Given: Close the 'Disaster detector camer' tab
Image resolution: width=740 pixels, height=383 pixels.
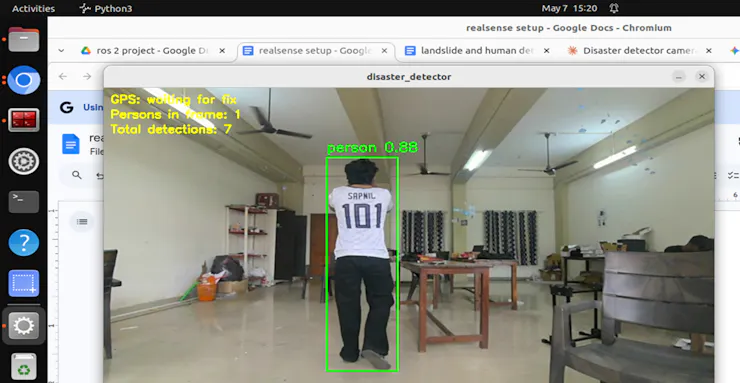Looking at the screenshot, I should [x=708, y=50].
